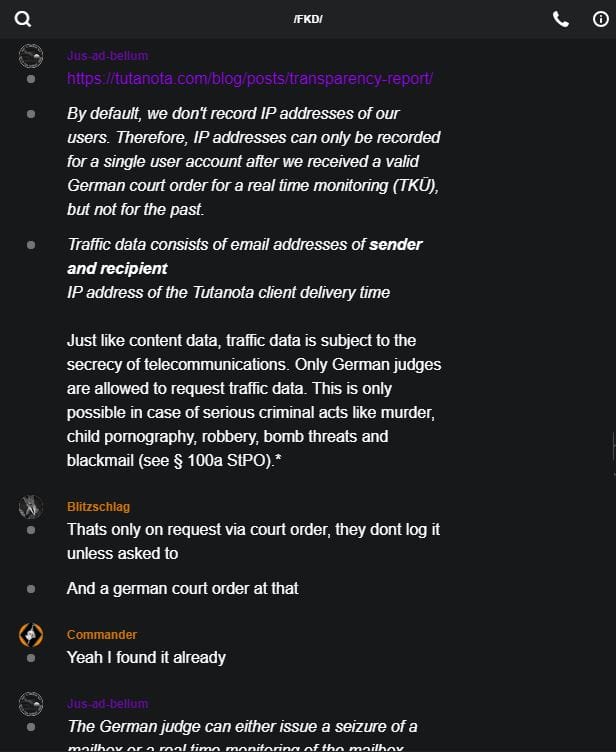Click the Blitzschlag username
This screenshot has height=752, width=616.
pyautogui.click(x=98, y=507)
